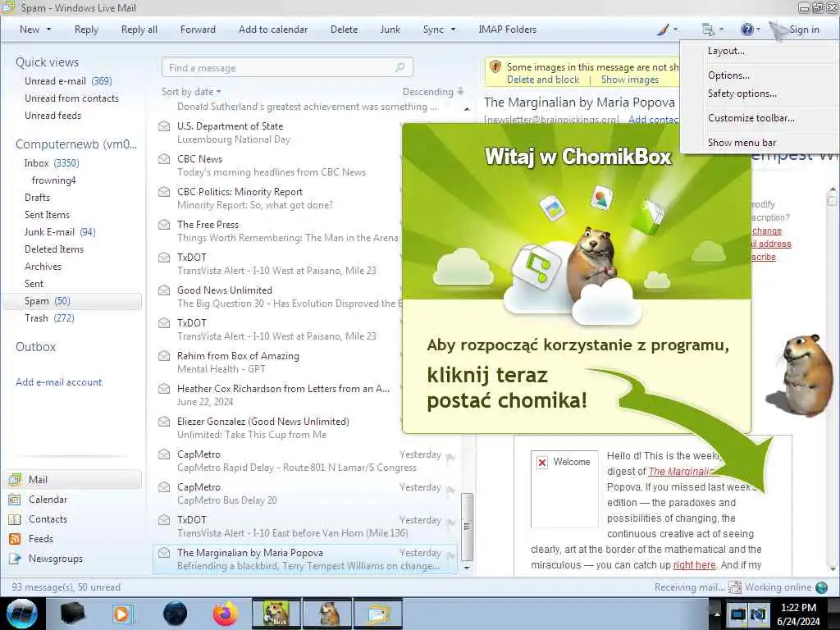Click the envelope icon for Heather Cox Richardson
The image size is (840, 630).
tap(164, 388)
